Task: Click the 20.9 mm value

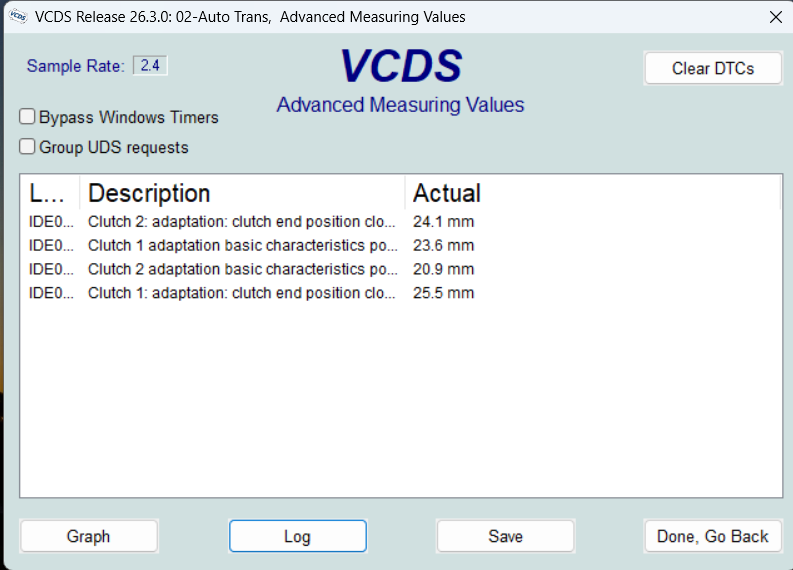Action: tap(444, 269)
